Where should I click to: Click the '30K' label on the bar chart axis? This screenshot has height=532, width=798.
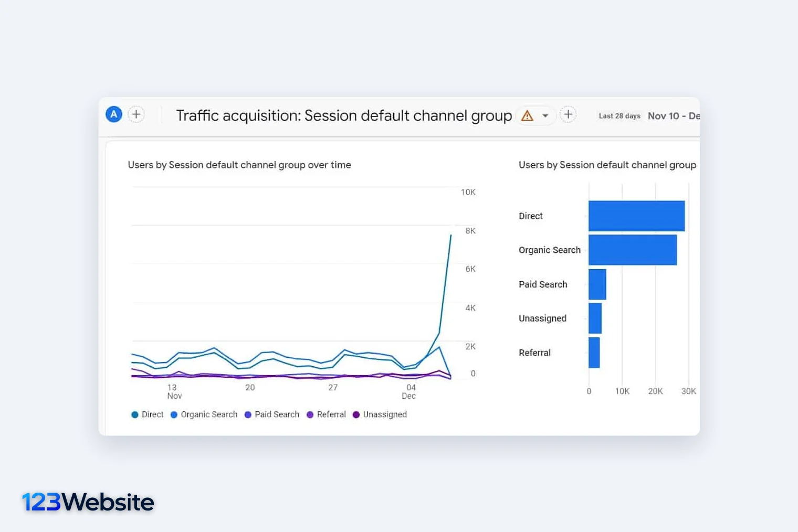(689, 391)
